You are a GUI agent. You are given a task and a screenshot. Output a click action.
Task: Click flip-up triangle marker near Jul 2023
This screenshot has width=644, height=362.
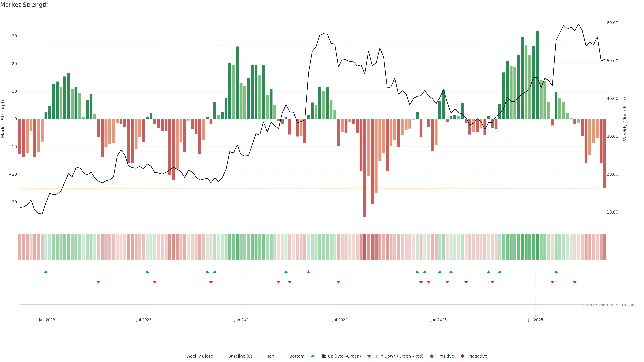[147, 272]
